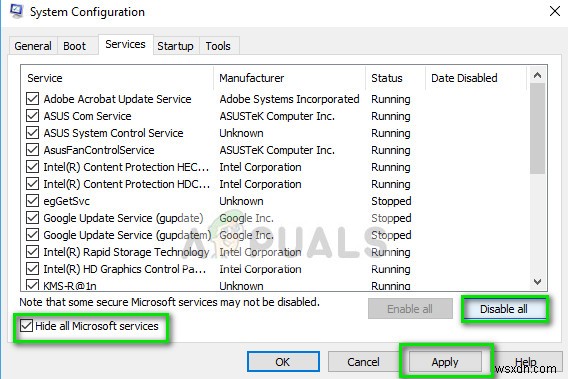Uncheck Adobe Acrobat Update Service
This screenshot has height=379, width=568.
[33, 99]
